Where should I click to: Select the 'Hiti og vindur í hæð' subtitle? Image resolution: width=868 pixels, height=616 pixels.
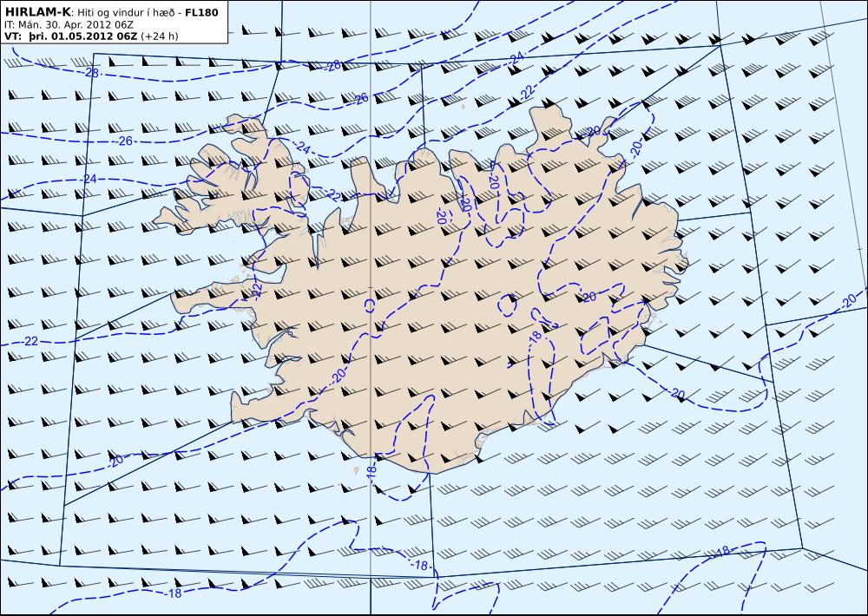click(128, 12)
